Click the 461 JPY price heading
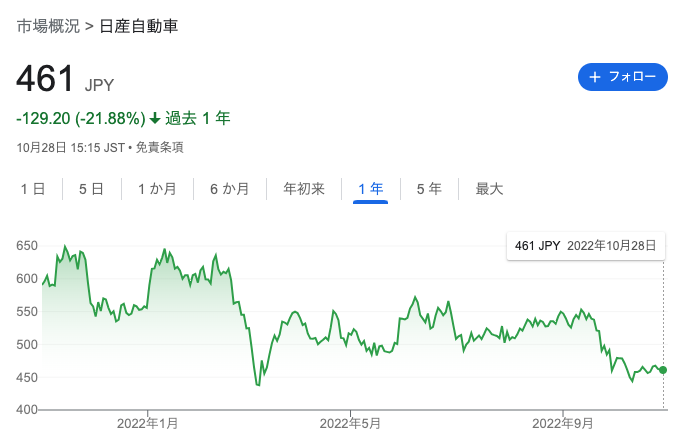 point(65,79)
